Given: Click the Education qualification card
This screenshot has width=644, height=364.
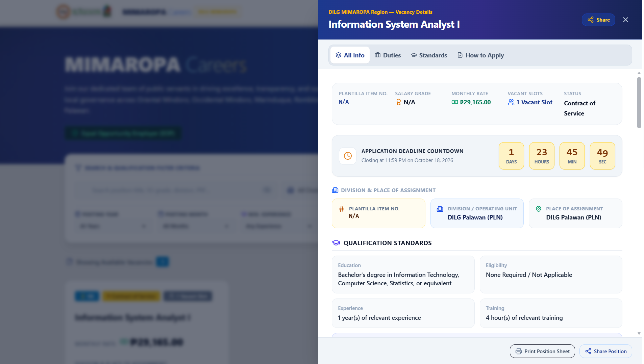Looking at the screenshot, I should [x=403, y=275].
